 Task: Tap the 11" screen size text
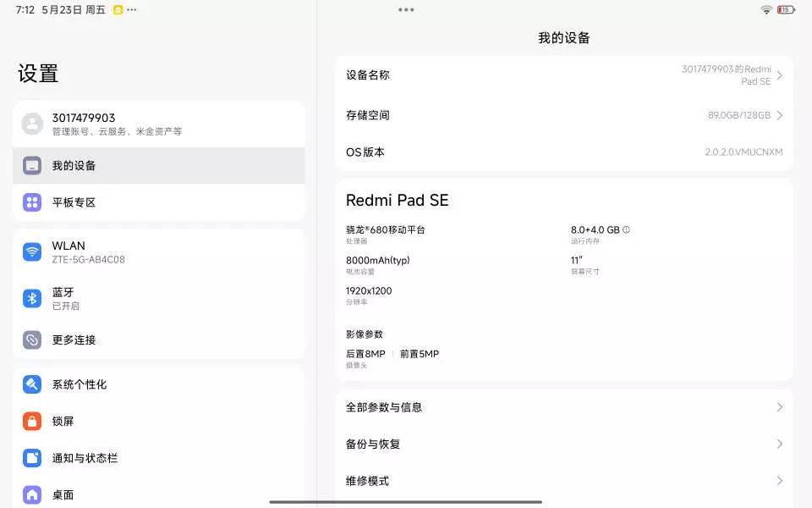pyautogui.click(x=576, y=260)
